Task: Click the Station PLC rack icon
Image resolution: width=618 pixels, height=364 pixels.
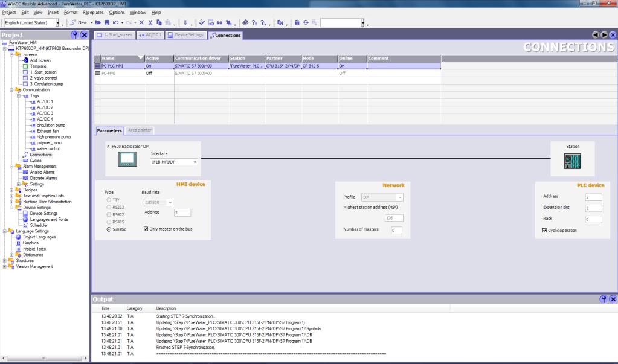Action: pos(572,161)
